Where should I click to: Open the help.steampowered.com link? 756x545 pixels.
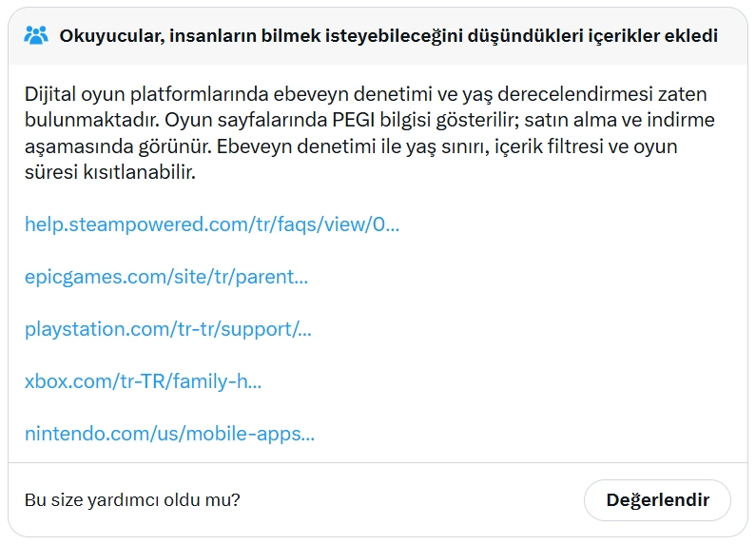click(211, 224)
